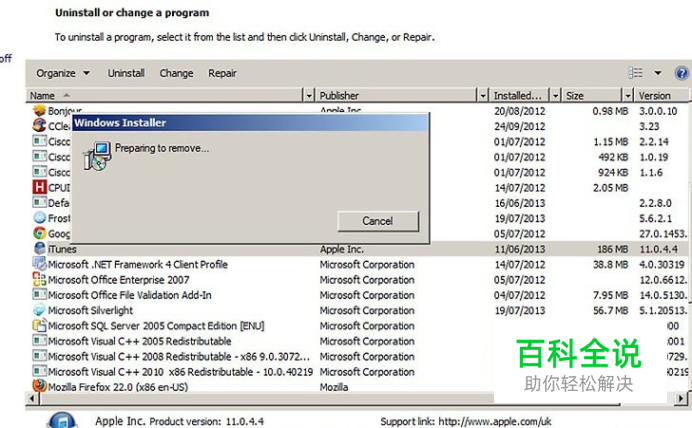692x428 pixels.
Task: Click the 3.0.0.10 version cell
Action: point(658,111)
